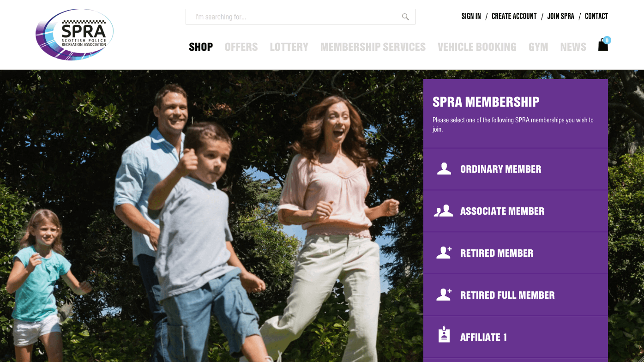Click the Sign In link
This screenshot has width=644, height=362.
point(471,16)
